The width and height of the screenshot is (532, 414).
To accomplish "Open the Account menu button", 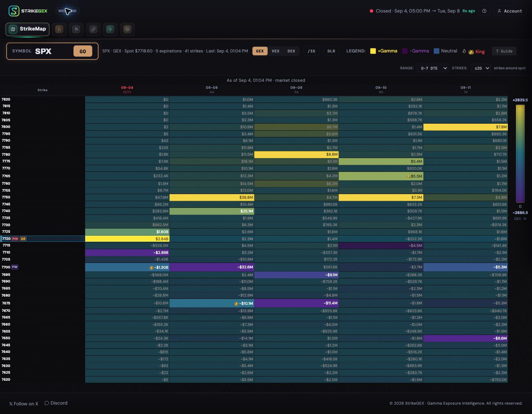I will click(510, 11).
